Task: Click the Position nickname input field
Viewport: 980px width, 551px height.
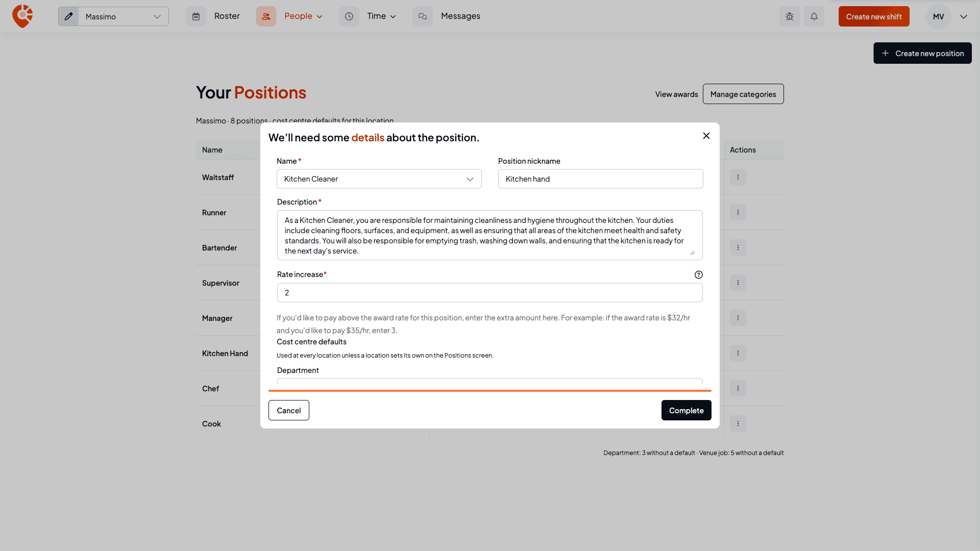Action: pos(601,179)
